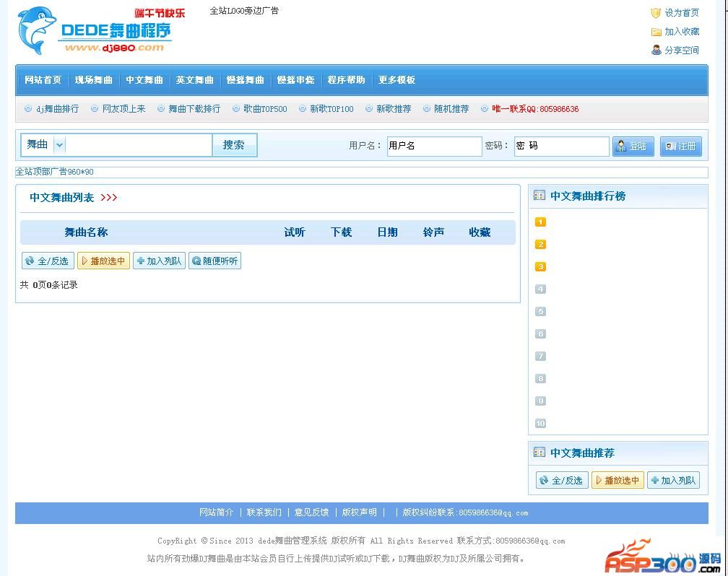Open 中文舞曲 navigation tab
The width and height of the screenshot is (728, 576).
[144, 80]
